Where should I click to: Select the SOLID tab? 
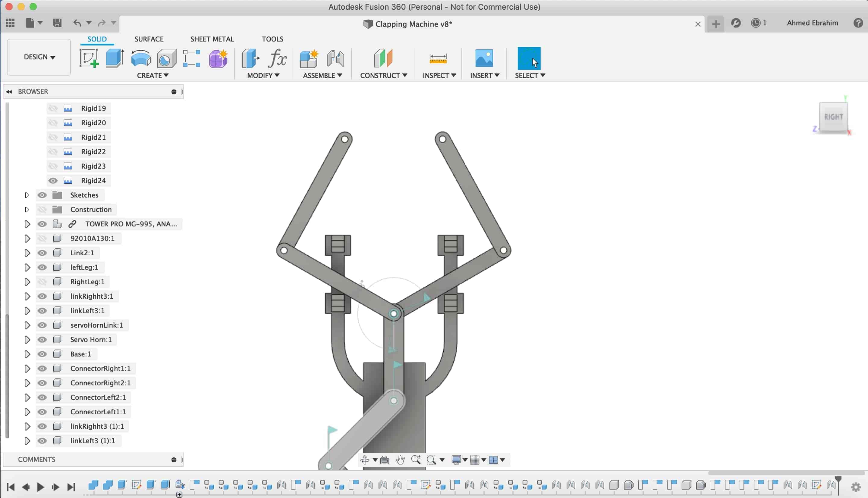[x=97, y=39]
